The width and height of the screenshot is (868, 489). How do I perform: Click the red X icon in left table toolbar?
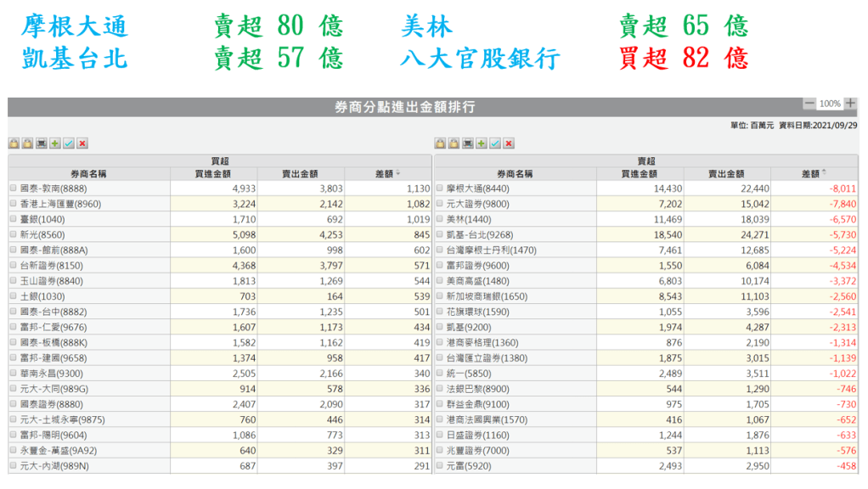(82, 143)
